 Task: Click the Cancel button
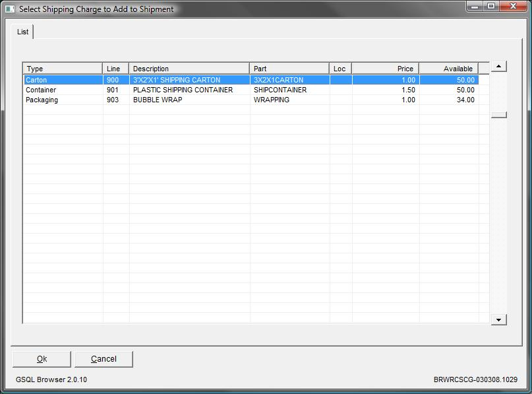point(103,359)
